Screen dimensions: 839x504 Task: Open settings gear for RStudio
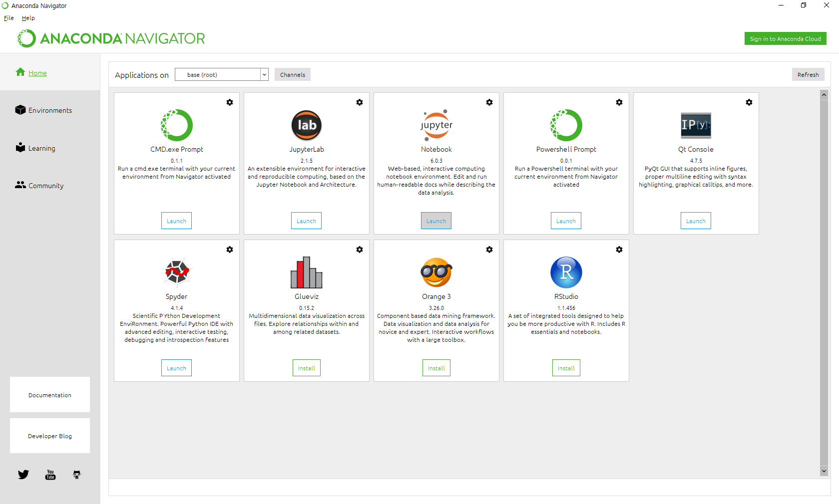[x=619, y=250]
